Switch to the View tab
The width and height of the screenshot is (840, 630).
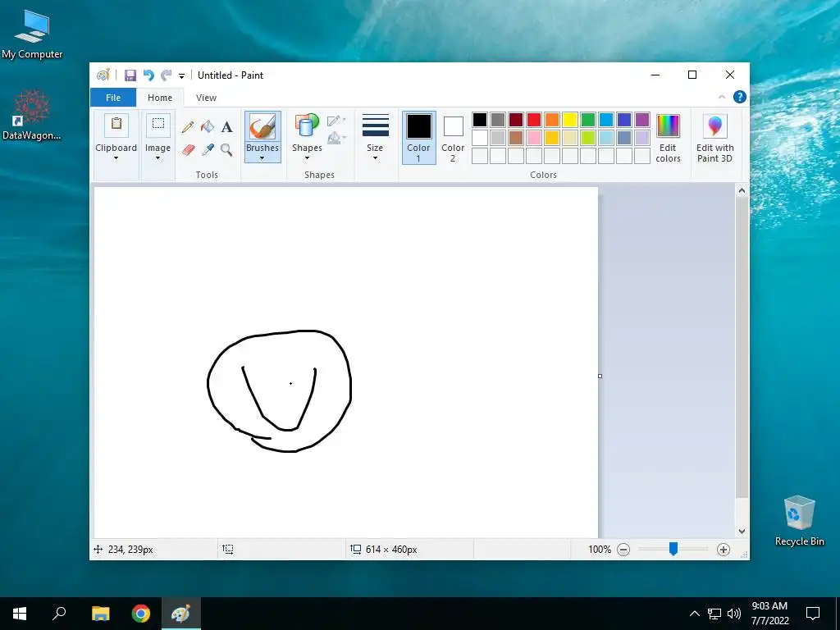[x=206, y=98]
